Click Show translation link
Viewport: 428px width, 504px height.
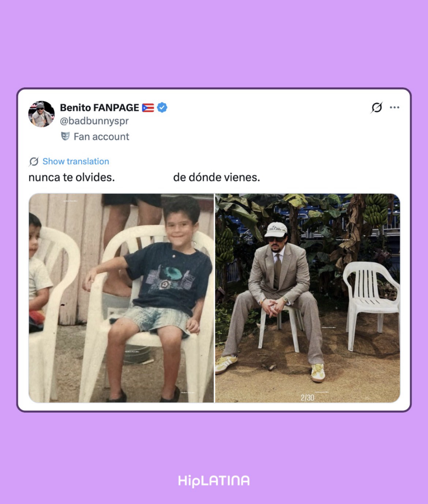76,161
